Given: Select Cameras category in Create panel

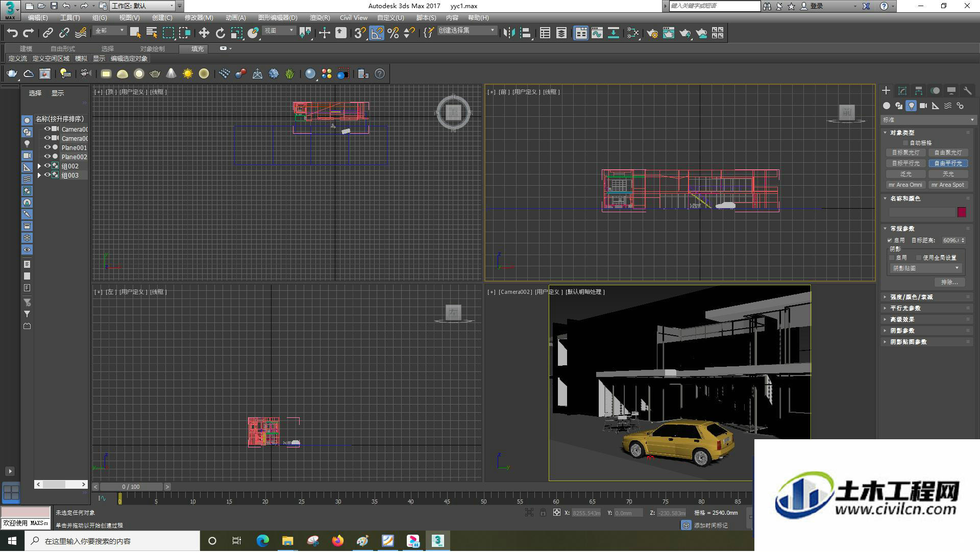Looking at the screenshot, I should [x=923, y=106].
